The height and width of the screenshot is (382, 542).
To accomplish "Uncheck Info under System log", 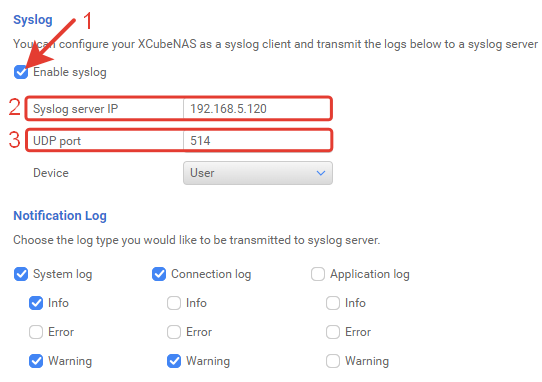I will [x=36, y=303].
